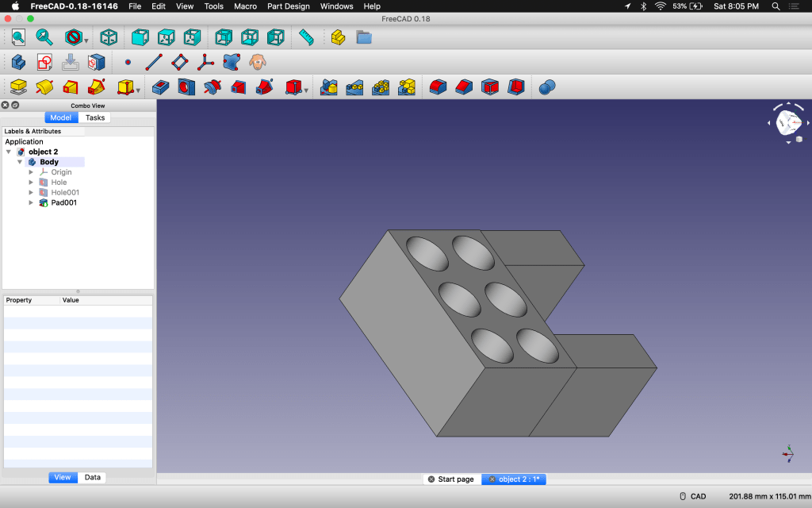Switch to the Data properties tab
The width and height of the screenshot is (812, 508).
click(93, 477)
